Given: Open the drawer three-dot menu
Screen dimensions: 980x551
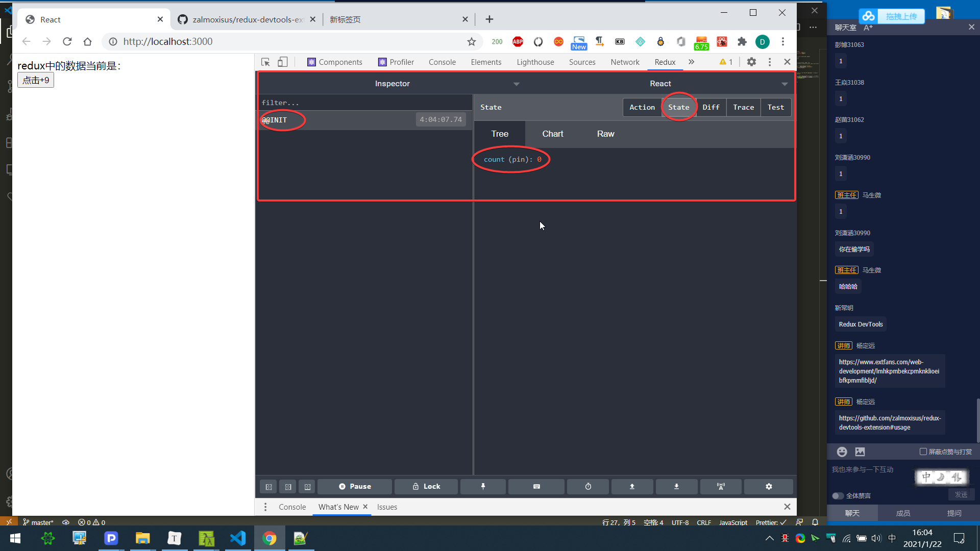Looking at the screenshot, I should click(x=265, y=507).
